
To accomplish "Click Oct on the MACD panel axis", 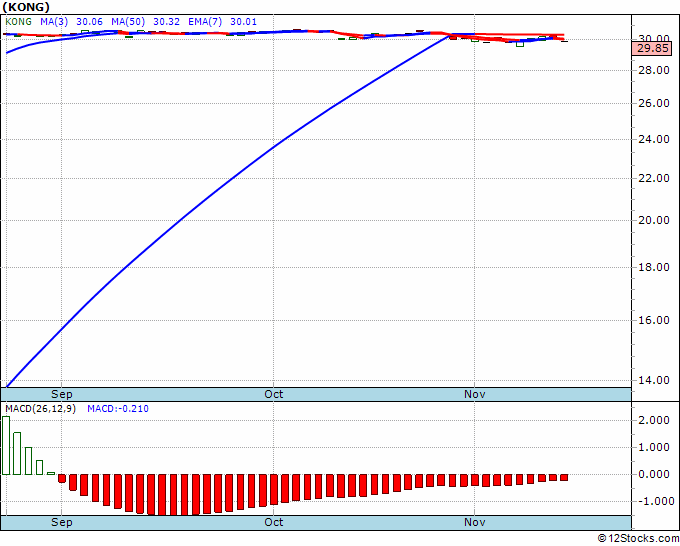I will pos(274,522).
